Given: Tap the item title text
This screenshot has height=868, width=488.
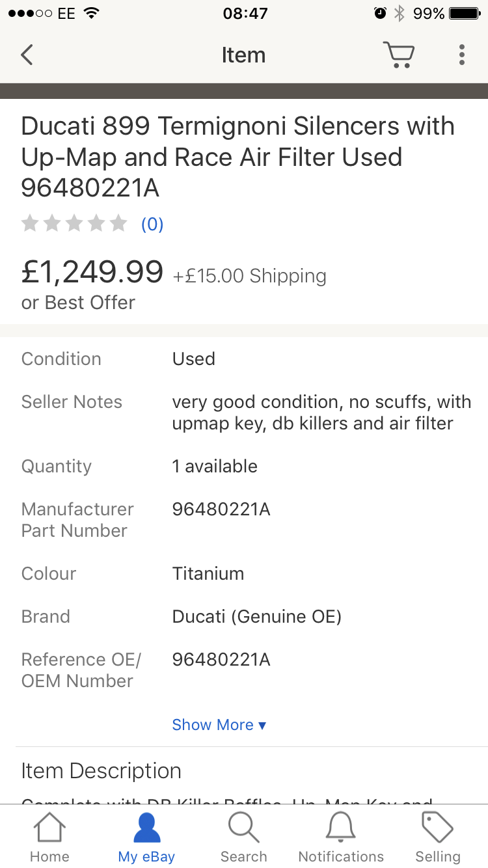Looking at the screenshot, I should click(237, 157).
